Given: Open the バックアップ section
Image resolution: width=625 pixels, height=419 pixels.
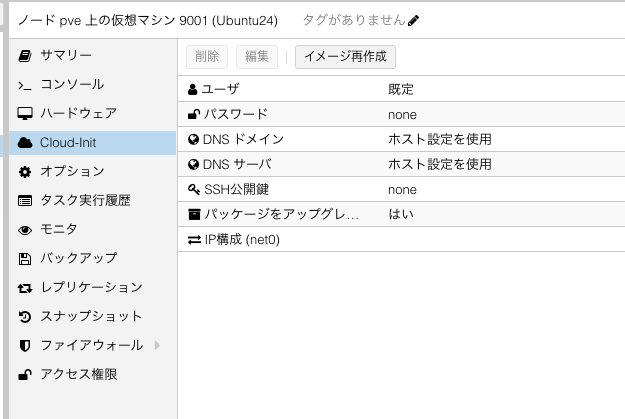Looking at the screenshot, I should pyautogui.click(x=92, y=258).
